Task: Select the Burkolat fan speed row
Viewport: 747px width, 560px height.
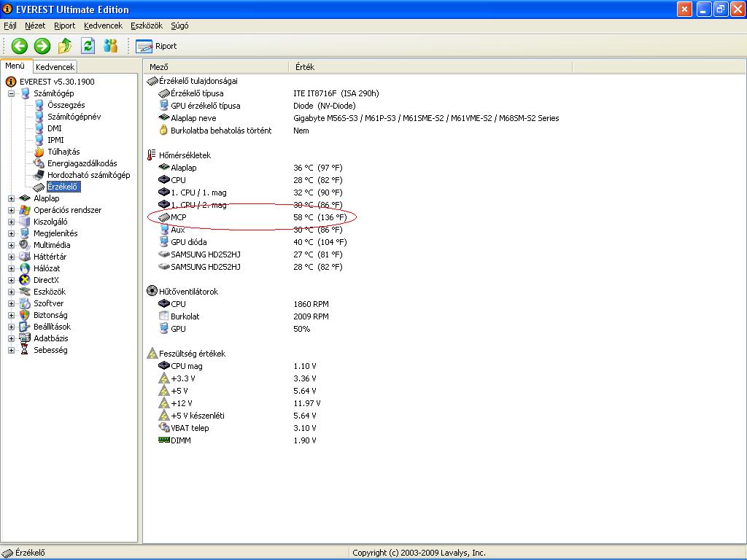Action: (244, 316)
